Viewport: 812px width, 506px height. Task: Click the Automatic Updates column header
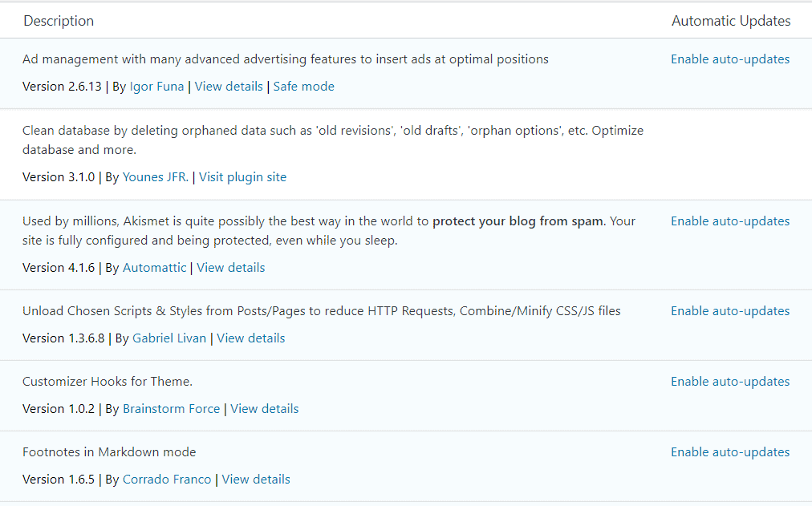[730, 21]
